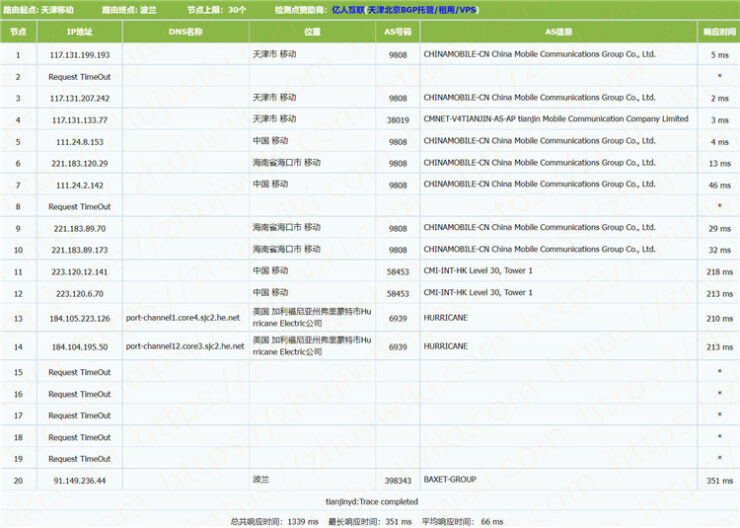Click Request TimeOut in node 19 row
This screenshot has width=740, height=528.
pos(79,459)
